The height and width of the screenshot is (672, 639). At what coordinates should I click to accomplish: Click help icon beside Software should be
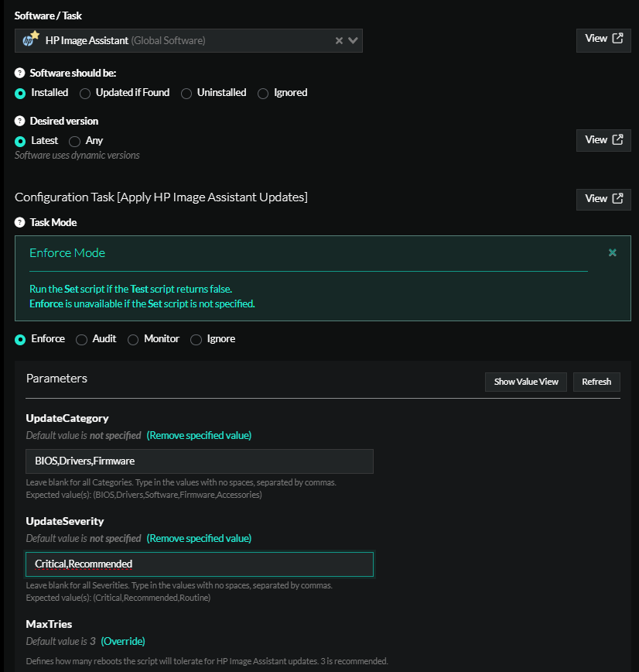click(19, 73)
